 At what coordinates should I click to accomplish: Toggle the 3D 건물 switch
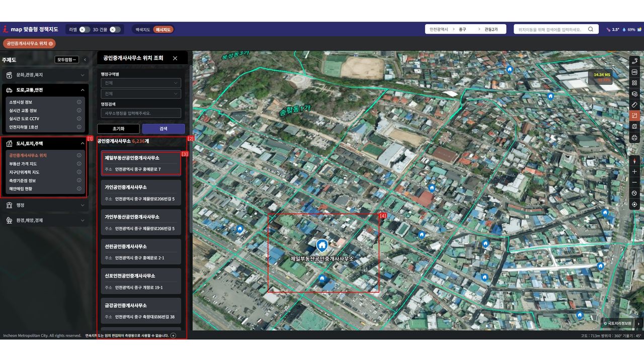[x=115, y=30]
